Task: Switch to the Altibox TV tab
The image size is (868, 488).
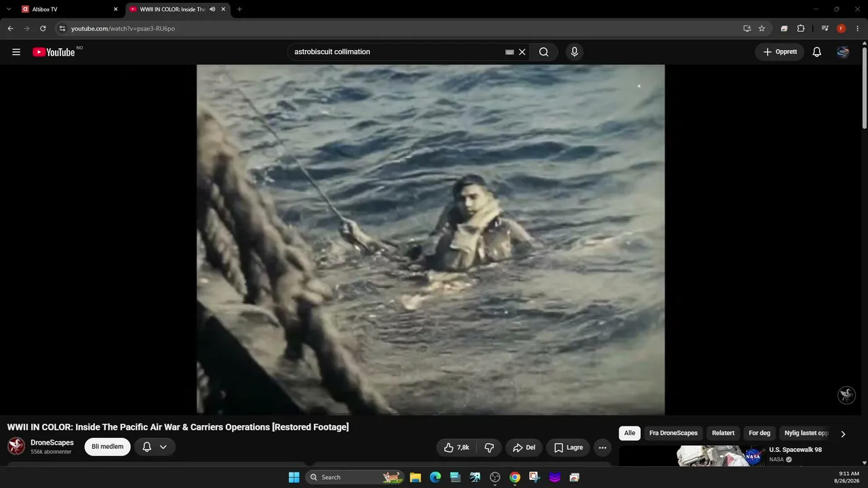Action: pyautogui.click(x=68, y=9)
